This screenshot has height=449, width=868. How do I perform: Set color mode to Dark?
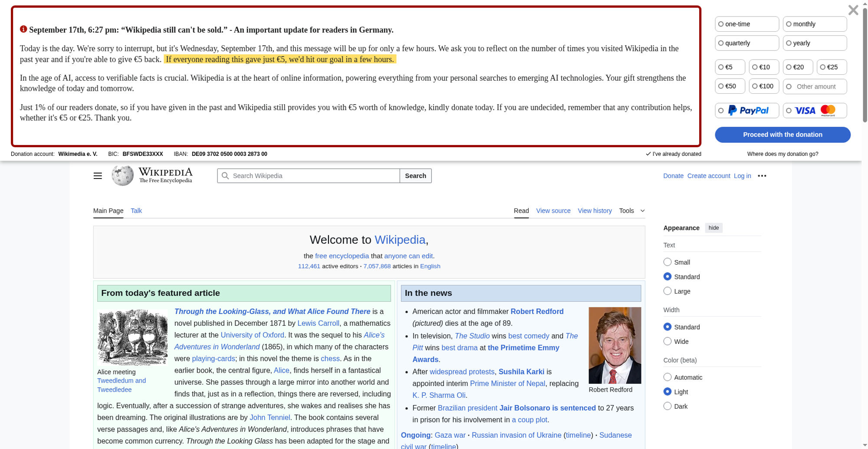[x=667, y=406]
